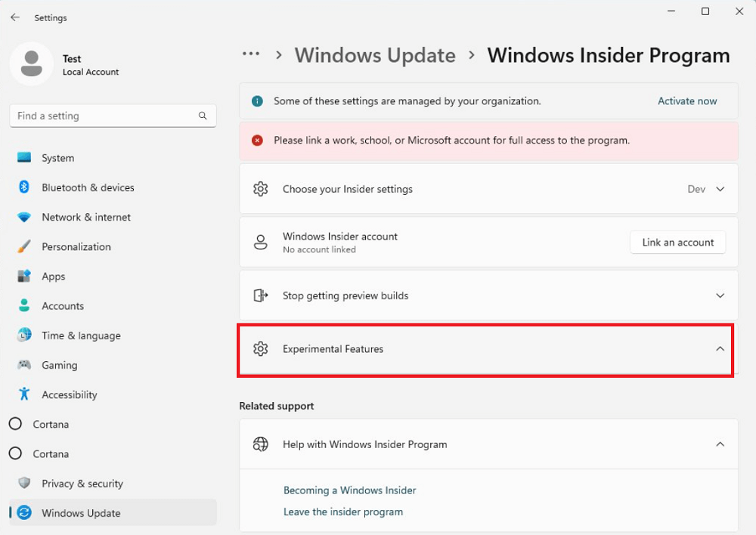Expand the Dev channel chevron

(x=720, y=189)
